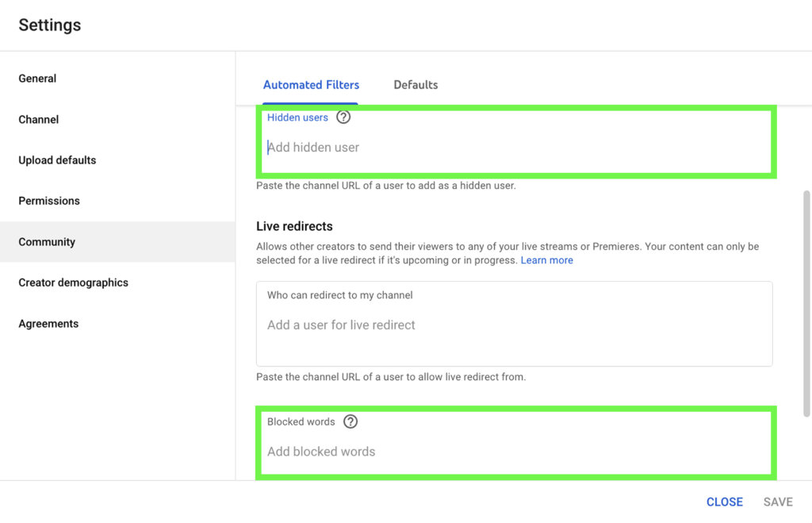Screen dimensions: 812x523
Task: Open General settings in the sidebar
Action: tap(37, 78)
